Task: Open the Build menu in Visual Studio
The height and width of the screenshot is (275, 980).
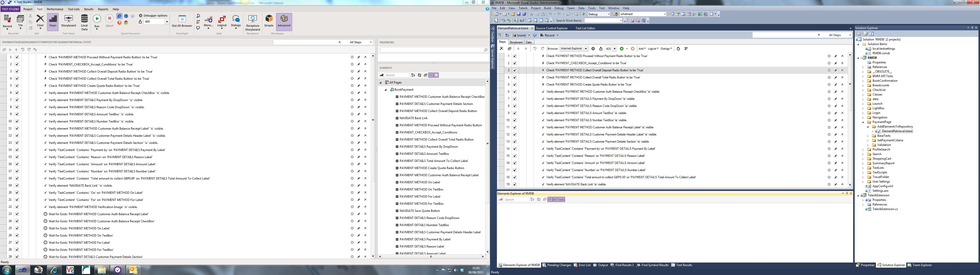Action: point(547,8)
